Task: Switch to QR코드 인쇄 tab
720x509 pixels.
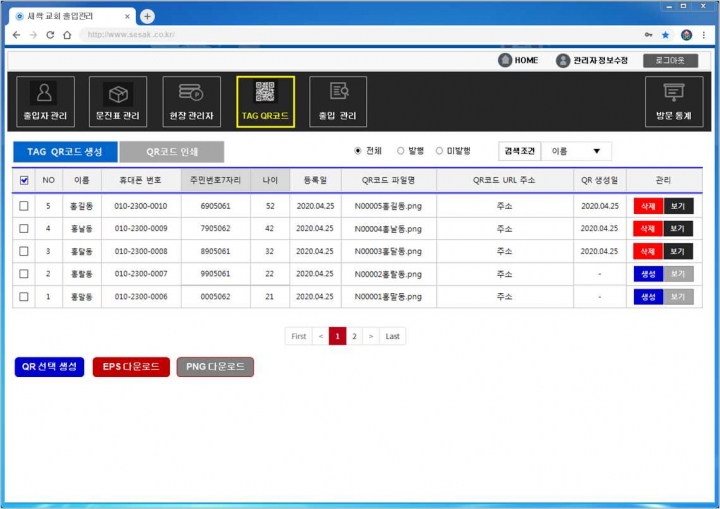Action: (x=172, y=152)
